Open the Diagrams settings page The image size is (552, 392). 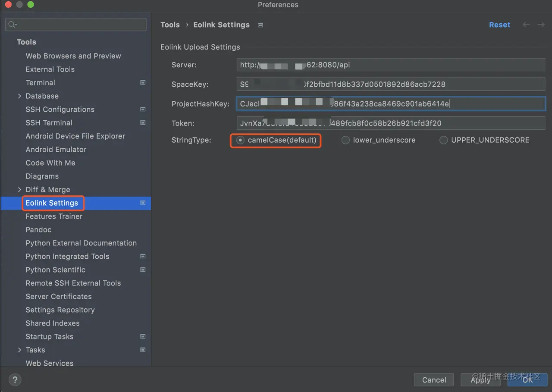42,176
